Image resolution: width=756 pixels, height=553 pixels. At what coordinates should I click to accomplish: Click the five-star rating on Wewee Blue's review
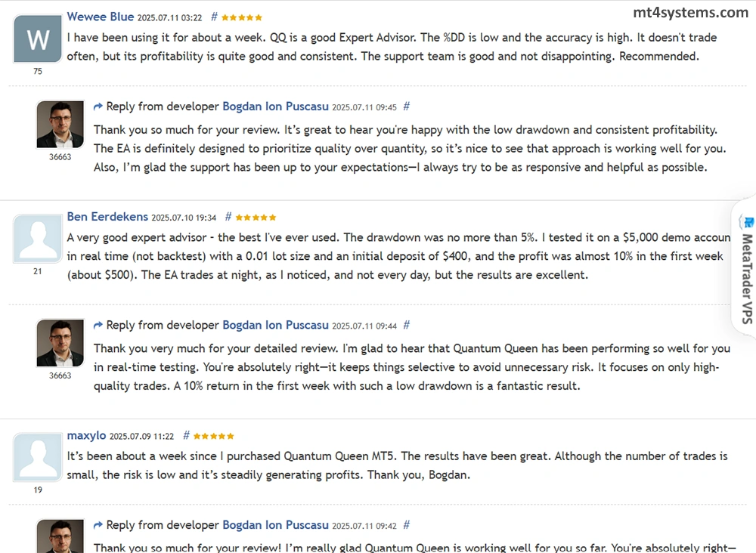242,17
